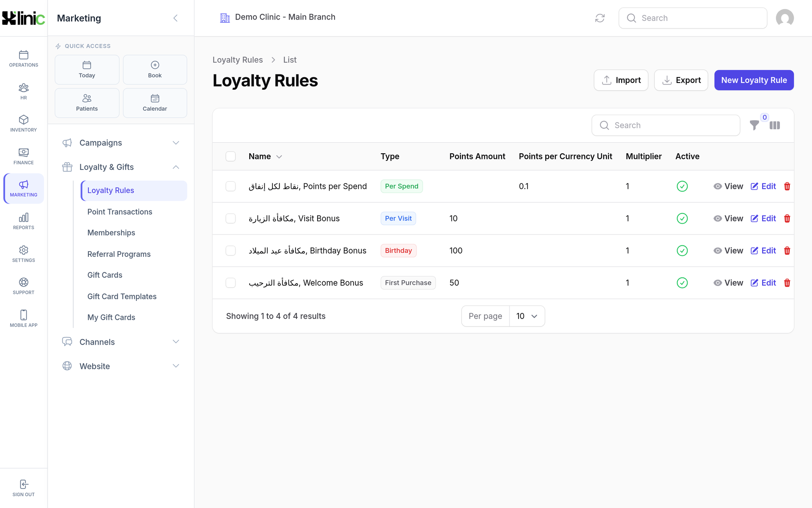Open the Settings gear module

point(24,254)
